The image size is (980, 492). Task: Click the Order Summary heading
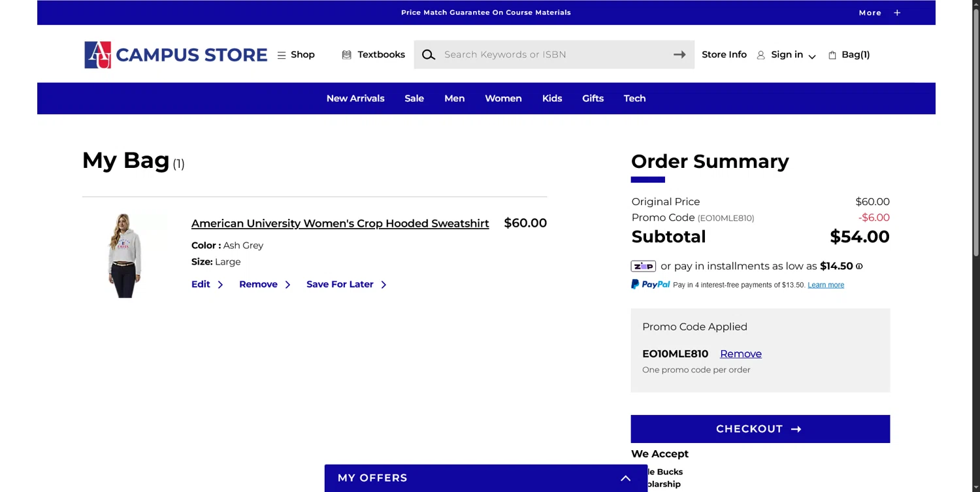pyautogui.click(x=710, y=161)
